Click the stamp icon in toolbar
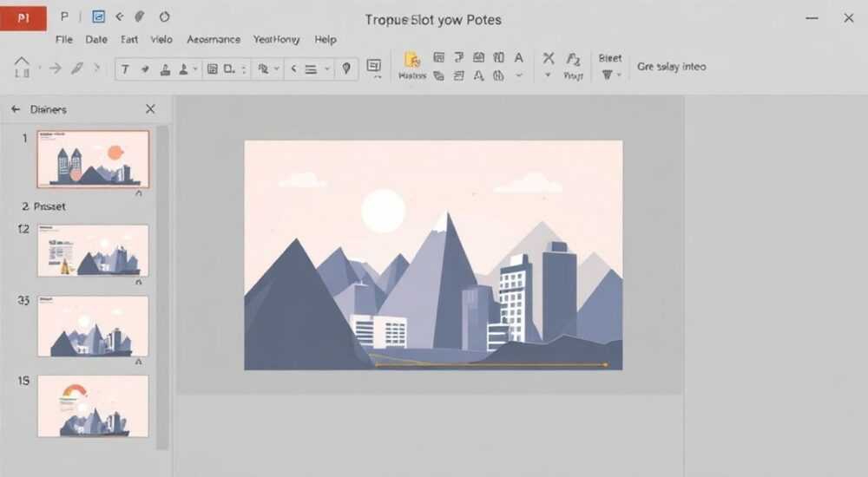 [165, 69]
